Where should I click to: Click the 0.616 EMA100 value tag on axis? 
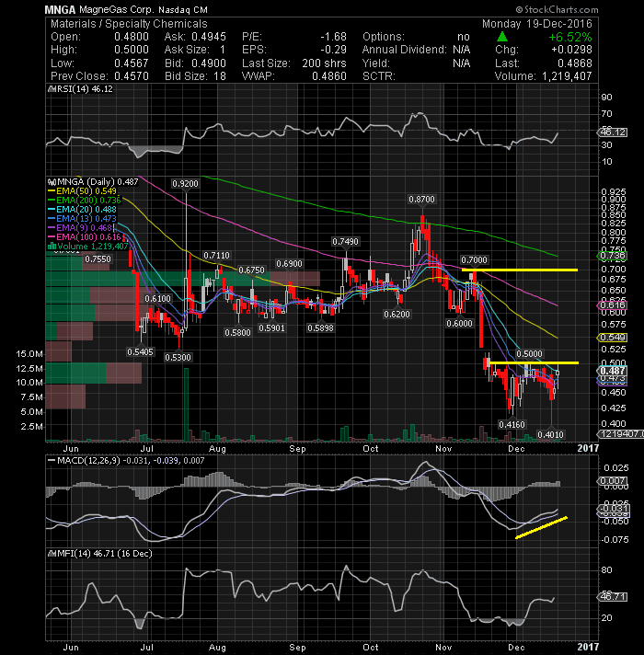click(x=613, y=305)
